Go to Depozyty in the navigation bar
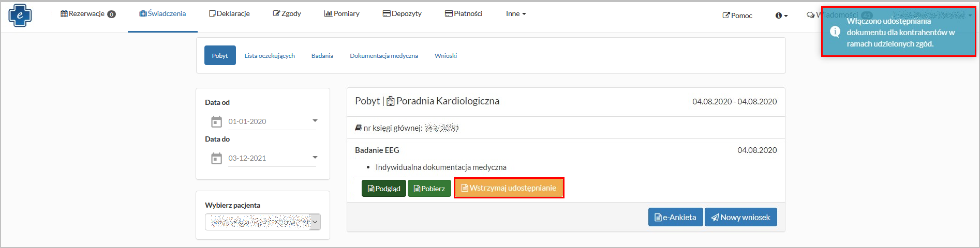The image size is (980, 248). [x=402, y=14]
